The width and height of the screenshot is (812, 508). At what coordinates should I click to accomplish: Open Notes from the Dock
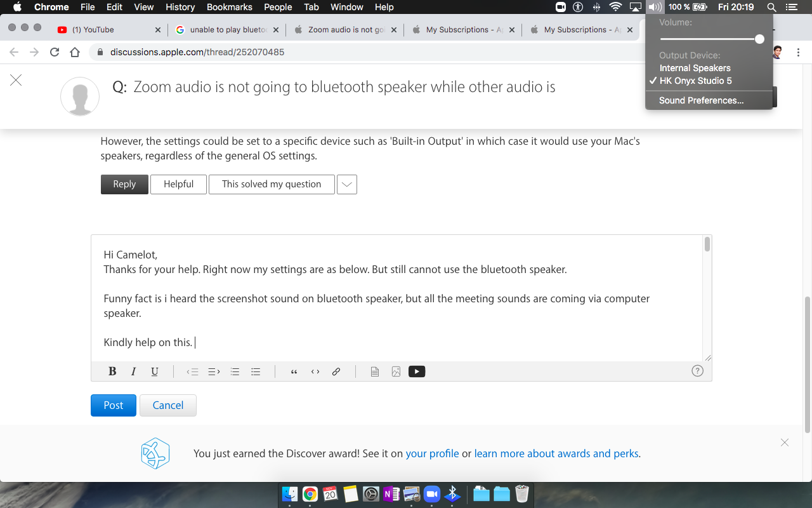tap(351, 494)
